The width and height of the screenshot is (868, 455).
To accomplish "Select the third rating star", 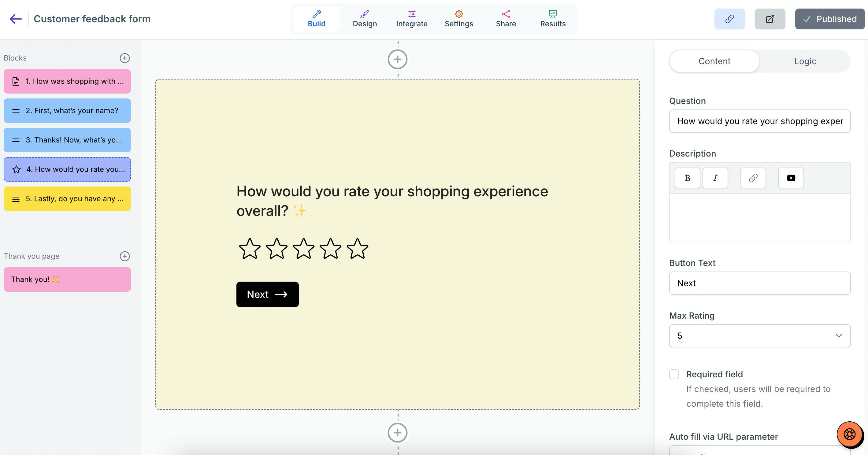I will click(303, 249).
